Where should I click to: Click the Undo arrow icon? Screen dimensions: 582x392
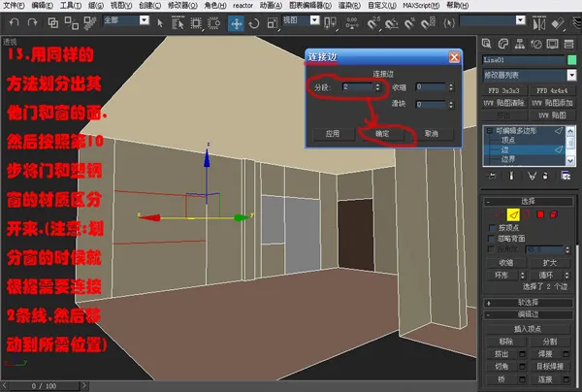(15, 22)
